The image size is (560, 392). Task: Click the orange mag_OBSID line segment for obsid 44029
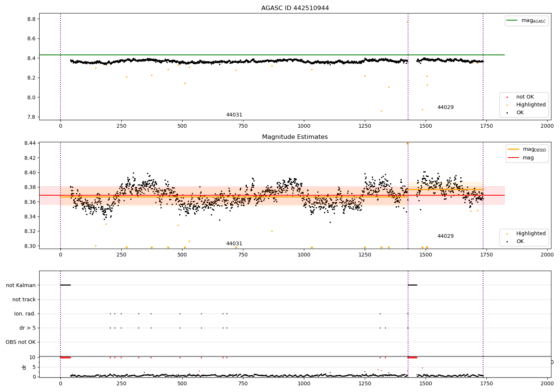pos(445,190)
